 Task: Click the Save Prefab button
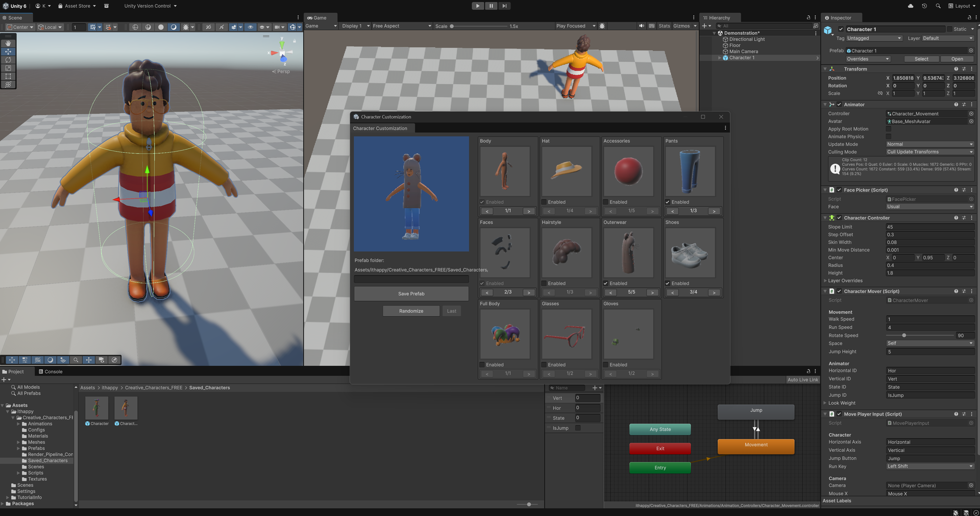pos(411,293)
